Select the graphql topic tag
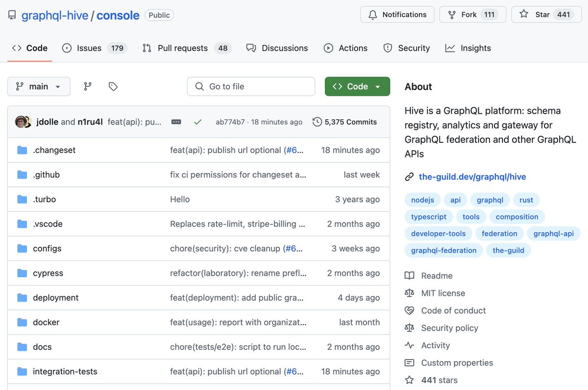 (490, 200)
